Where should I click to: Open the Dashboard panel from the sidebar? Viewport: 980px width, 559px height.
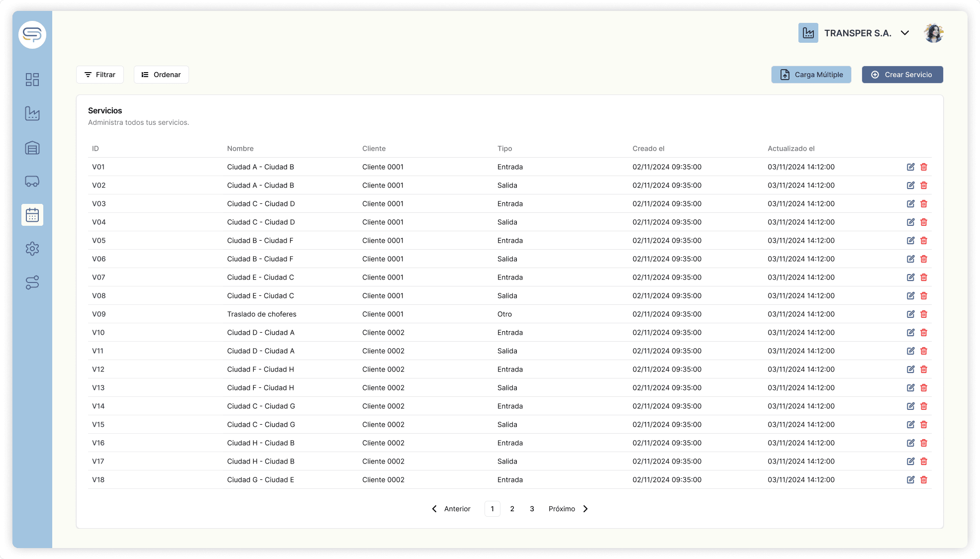pyautogui.click(x=32, y=79)
